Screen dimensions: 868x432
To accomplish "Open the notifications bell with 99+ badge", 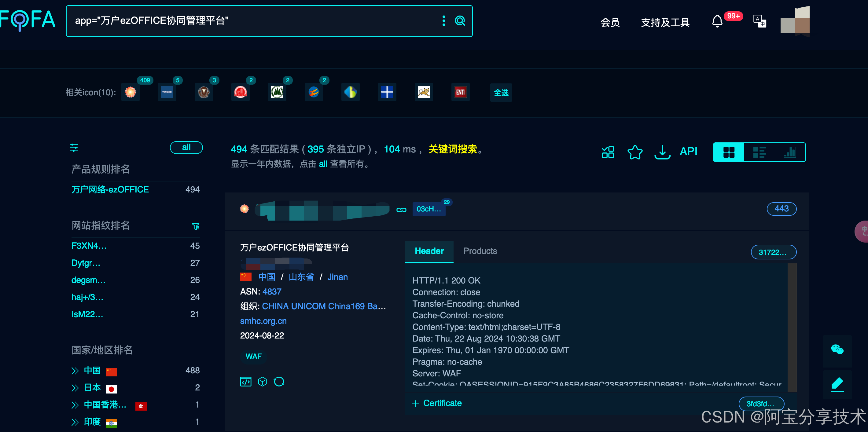I will coord(717,21).
